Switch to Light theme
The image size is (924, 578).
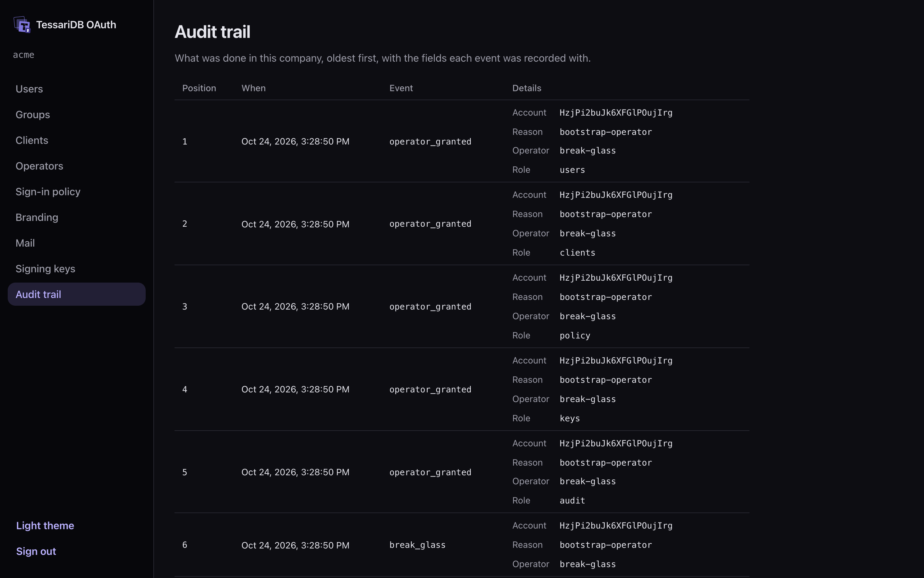pyautogui.click(x=45, y=526)
